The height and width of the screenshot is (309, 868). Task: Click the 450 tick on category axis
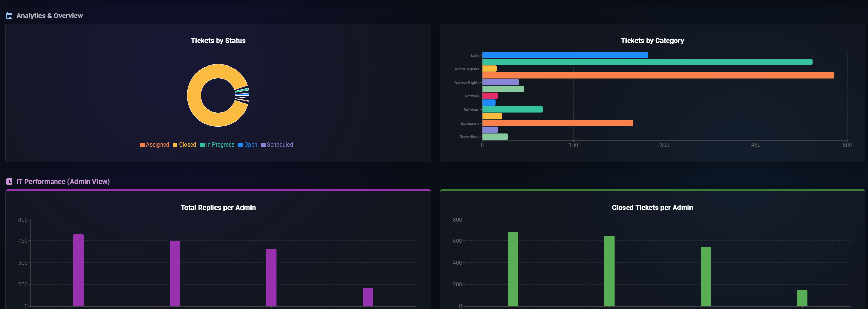[x=756, y=145]
